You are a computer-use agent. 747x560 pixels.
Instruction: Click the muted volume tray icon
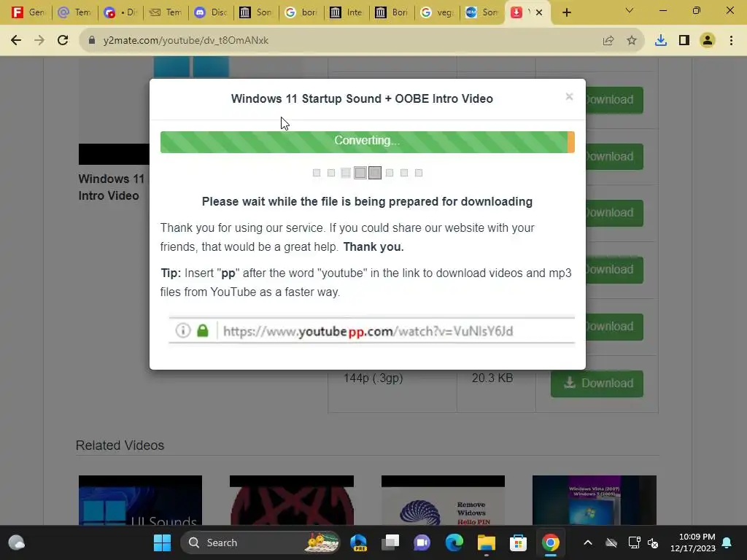pyautogui.click(x=653, y=542)
